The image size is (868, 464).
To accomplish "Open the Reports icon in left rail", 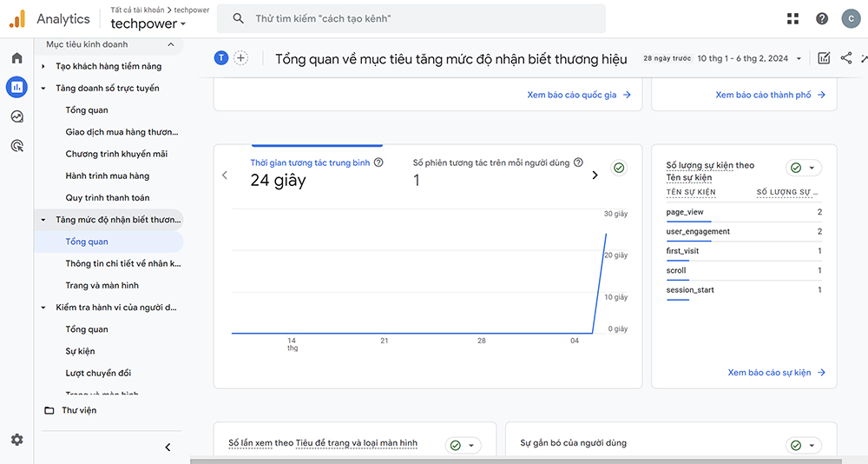I will 16,87.
